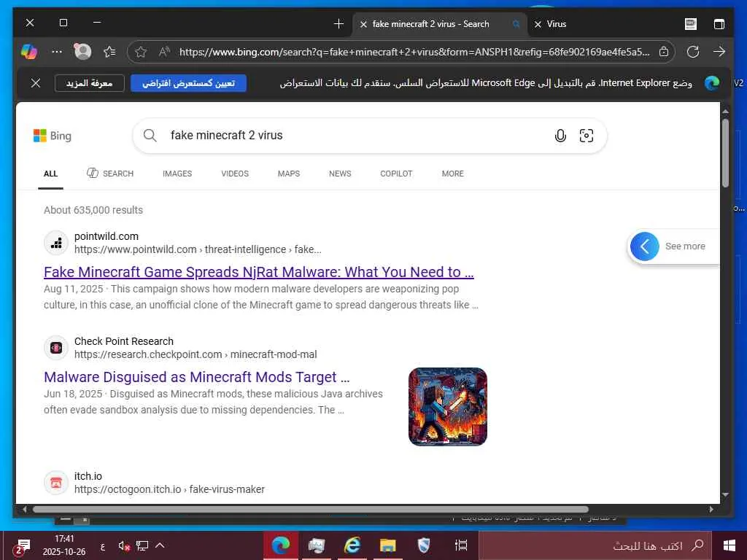Click the taskbar search box
The height and width of the screenshot is (560, 747).
(595, 545)
